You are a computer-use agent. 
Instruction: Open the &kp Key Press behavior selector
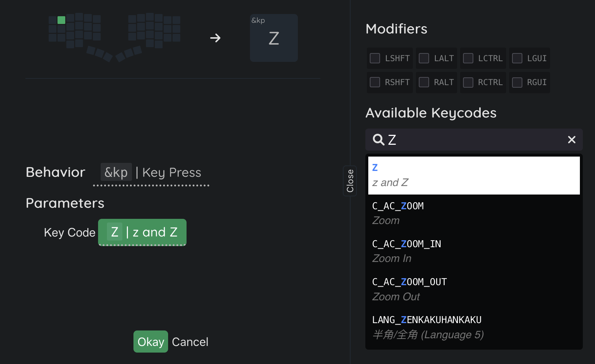(x=152, y=172)
